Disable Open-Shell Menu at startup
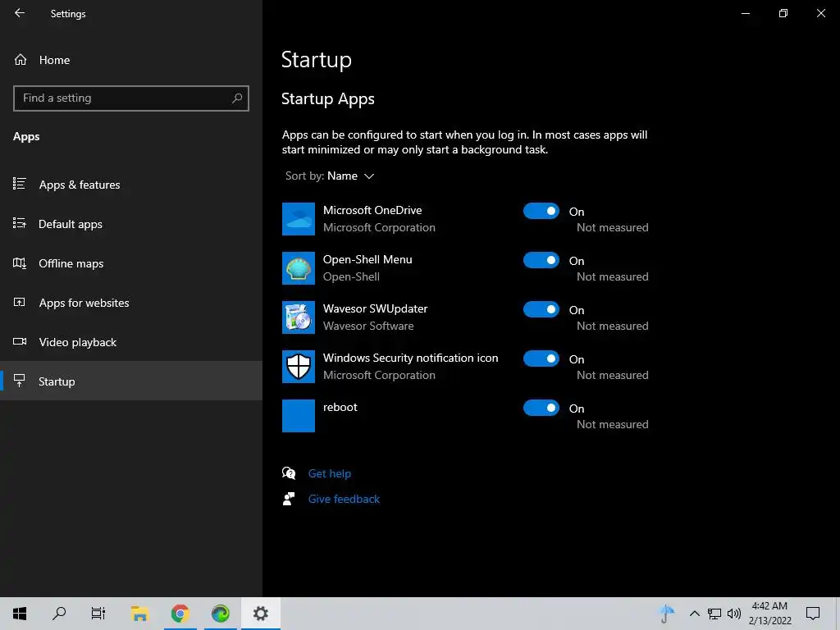Viewport: 840px width, 630px height. tap(541, 260)
